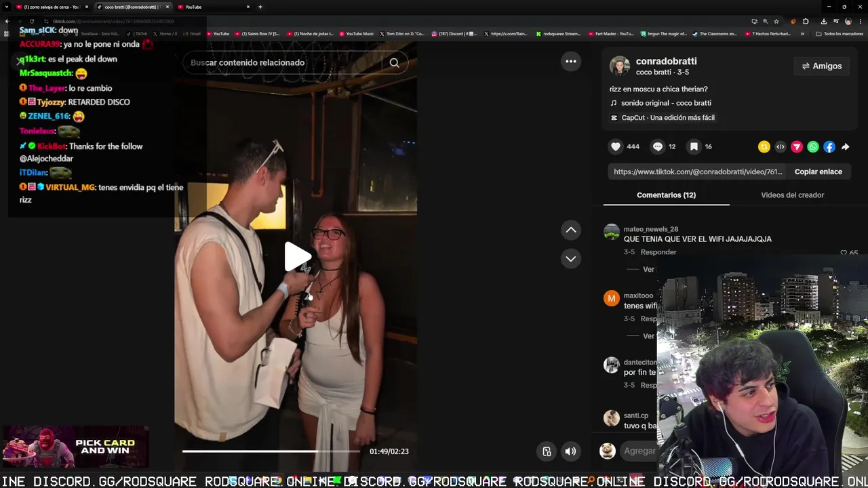Click the 'PICK CARD AND WIN' banner
The height and width of the screenshot is (488, 868).
click(75, 447)
